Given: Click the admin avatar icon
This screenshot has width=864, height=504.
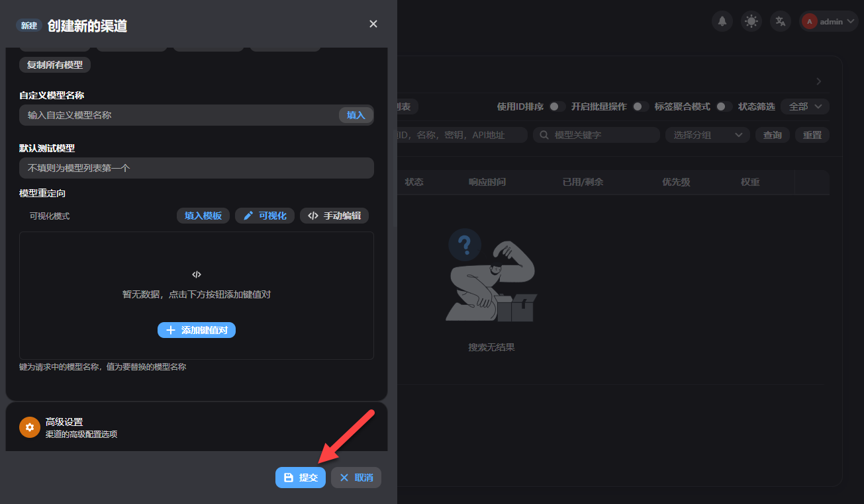Looking at the screenshot, I should 808,21.
